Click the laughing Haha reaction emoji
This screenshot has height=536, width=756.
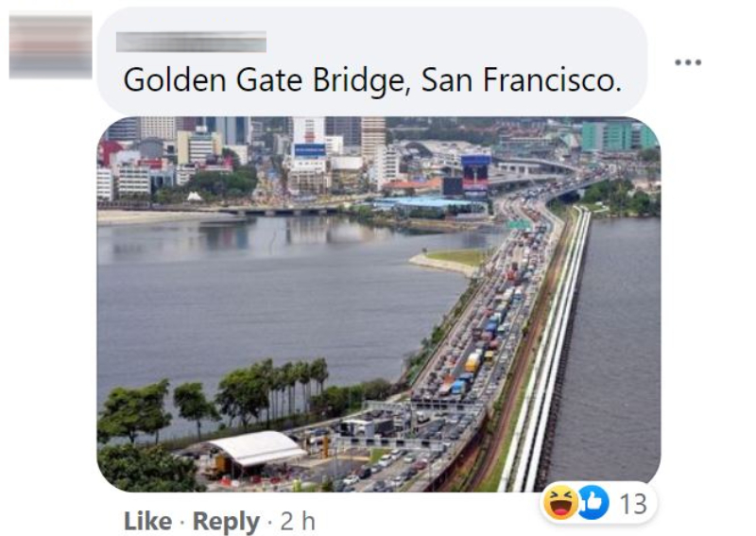pyautogui.click(x=560, y=502)
